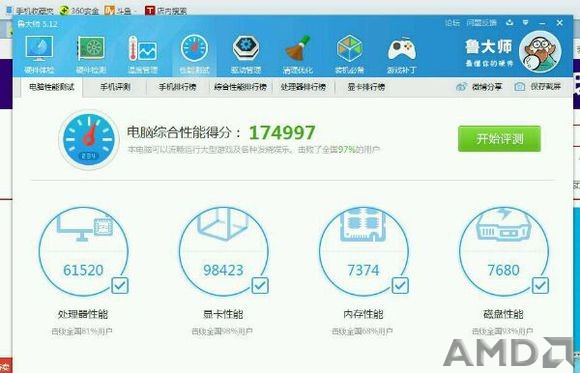This screenshot has width=580, height=373.
Task: Select the 性能测试 speedometer icon
Action: [x=195, y=54]
